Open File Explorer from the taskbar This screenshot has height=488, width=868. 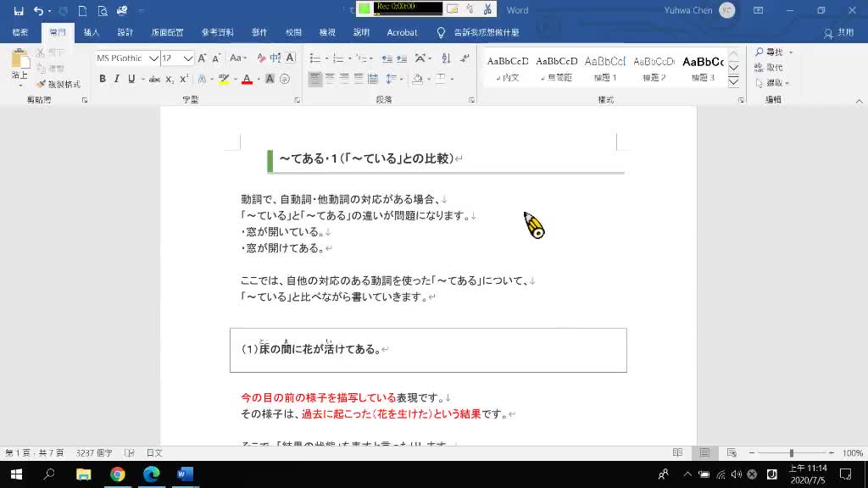84,474
